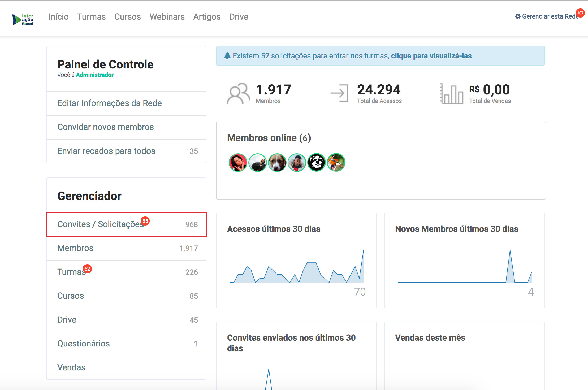588x390 pixels.
Task: Open the black-and-white panda avatar
Action: 317,162
